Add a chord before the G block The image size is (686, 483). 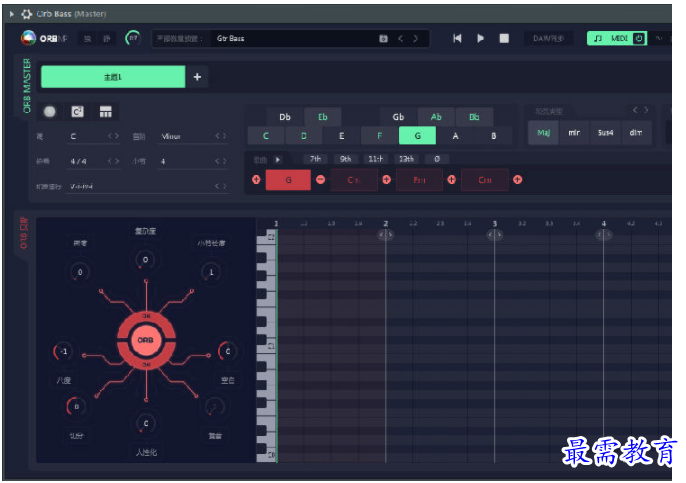(256, 179)
